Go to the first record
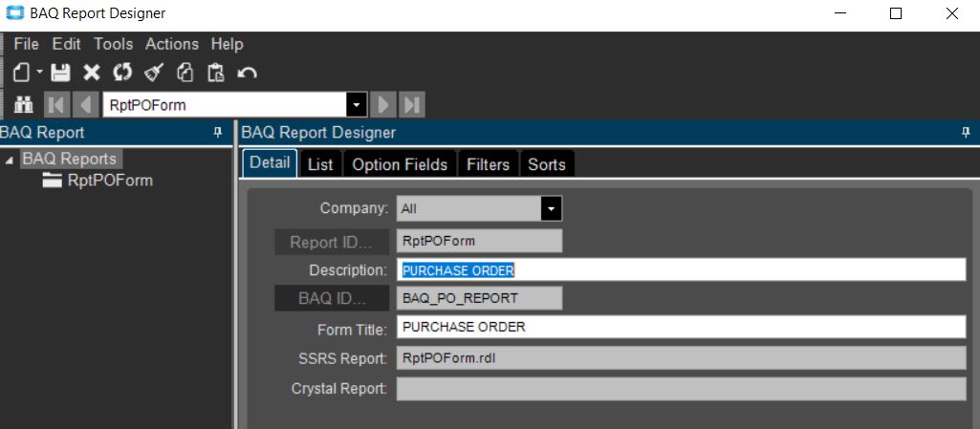This screenshot has height=429, width=980. [56, 104]
